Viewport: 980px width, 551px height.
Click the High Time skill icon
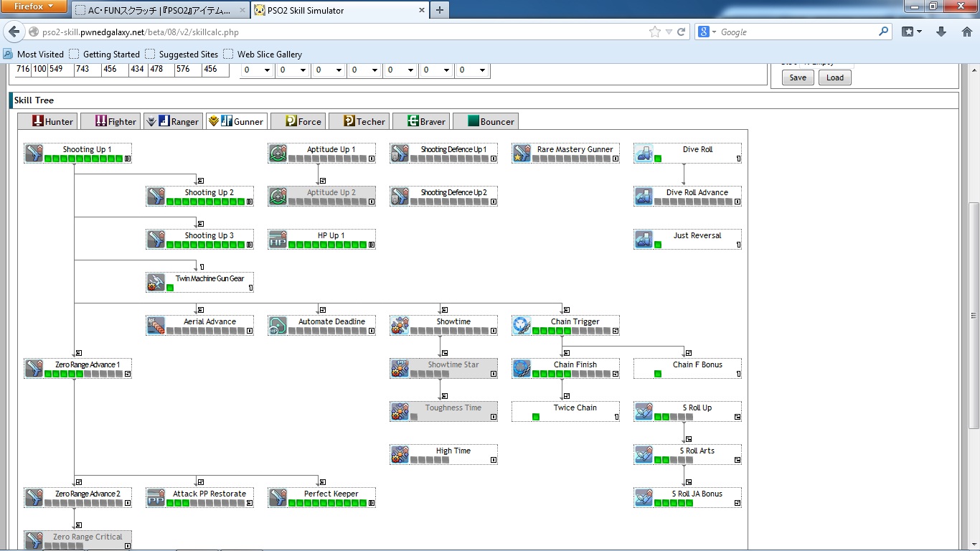point(400,455)
